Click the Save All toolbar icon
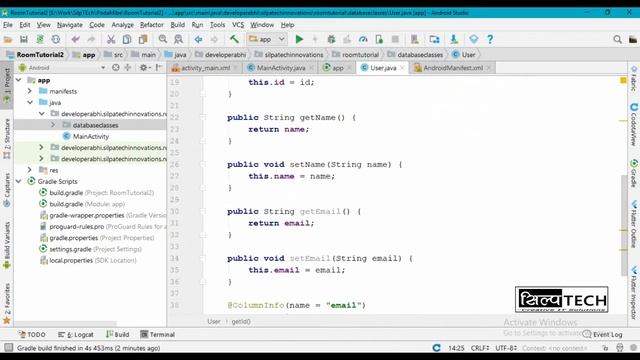The height and width of the screenshot is (360, 640). click(x=24, y=39)
